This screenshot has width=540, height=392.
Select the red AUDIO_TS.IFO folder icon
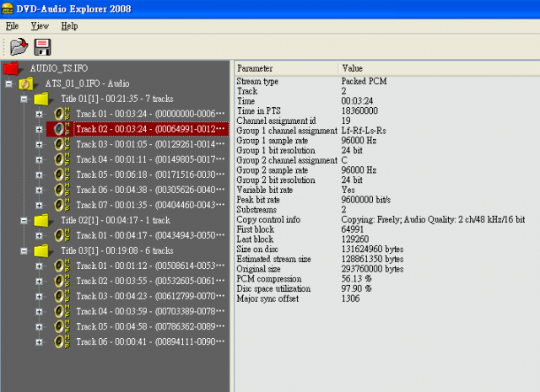[12, 68]
